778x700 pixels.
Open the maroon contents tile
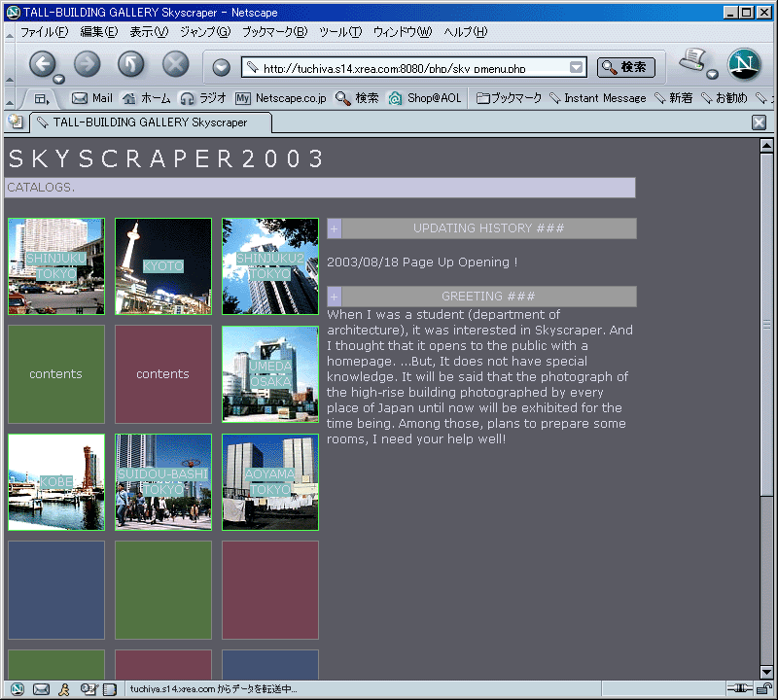[163, 374]
